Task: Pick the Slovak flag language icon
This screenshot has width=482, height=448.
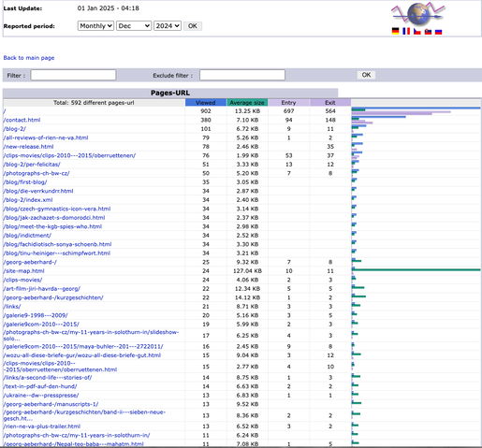Action: click(x=428, y=31)
